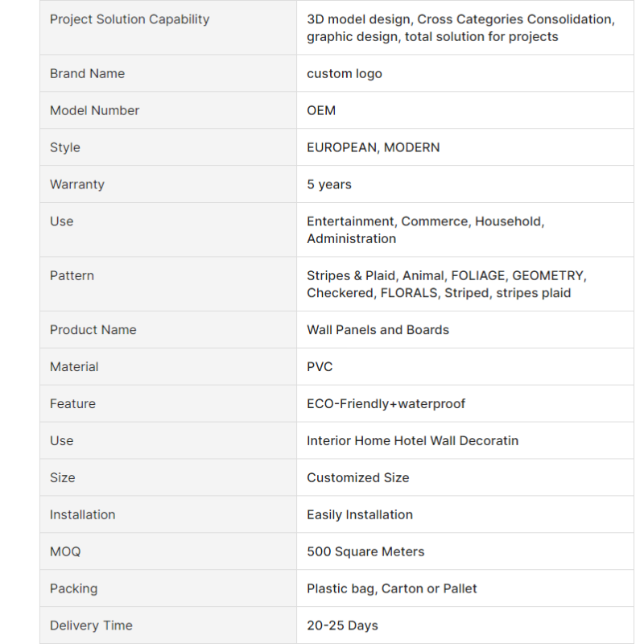The height and width of the screenshot is (644, 644).
Task: Click the EUROPEAN, MODERN style value
Action: [x=373, y=147]
